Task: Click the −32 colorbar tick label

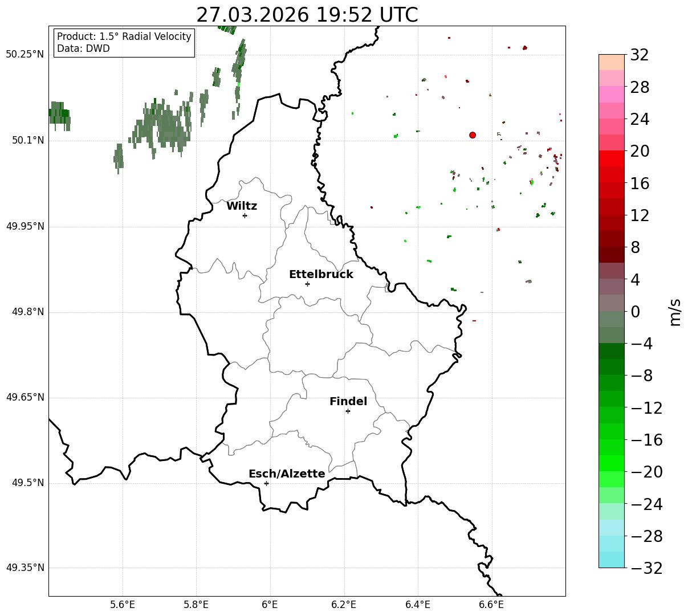Action: [646, 568]
